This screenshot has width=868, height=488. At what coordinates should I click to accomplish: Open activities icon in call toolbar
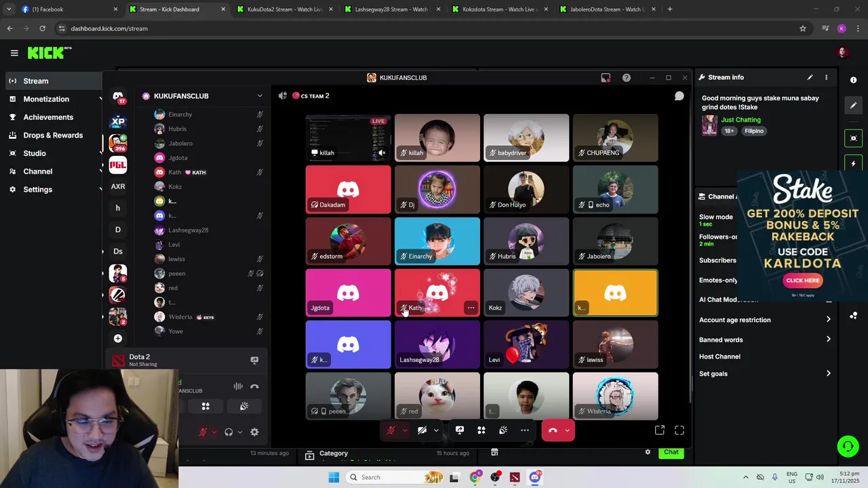point(481,430)
